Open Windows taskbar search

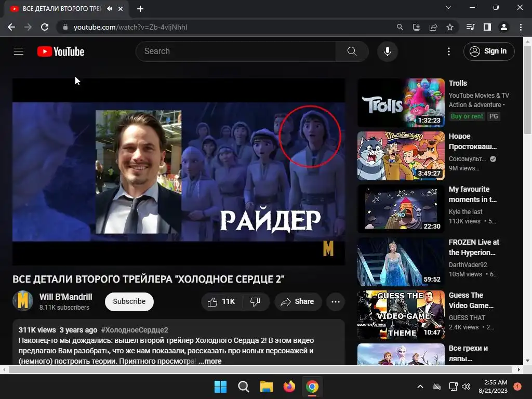pyautogui.click(x=243, y=387)
